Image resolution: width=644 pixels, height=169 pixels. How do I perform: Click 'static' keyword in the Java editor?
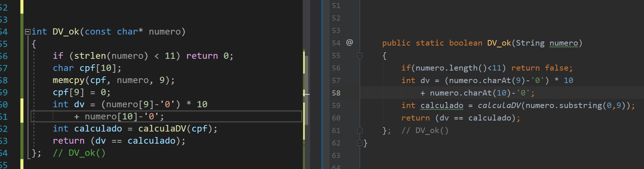tap(430, 43)
